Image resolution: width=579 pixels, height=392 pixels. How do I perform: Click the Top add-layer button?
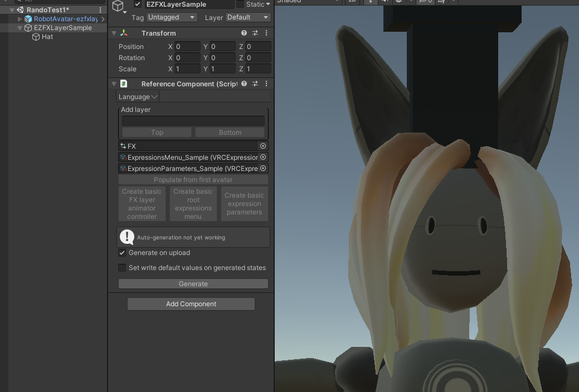tap(157, 132)
